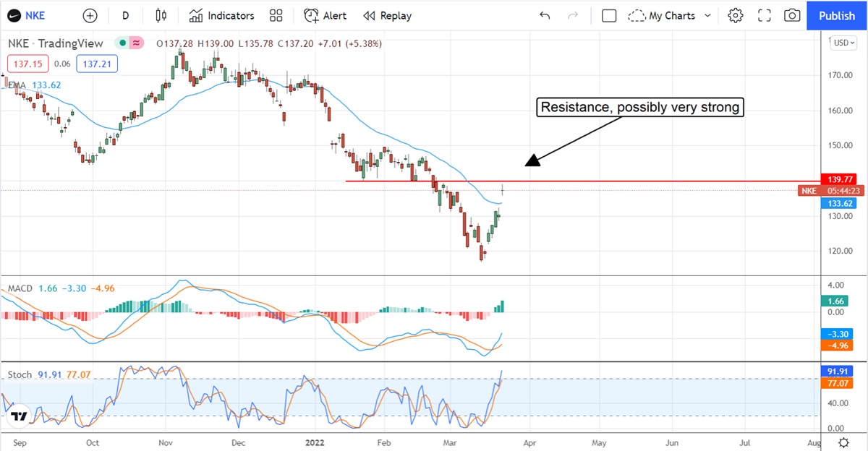This screenshot has height=451, width=868.
Task: Toggle the green market status dot
Action: pos(123,43)
